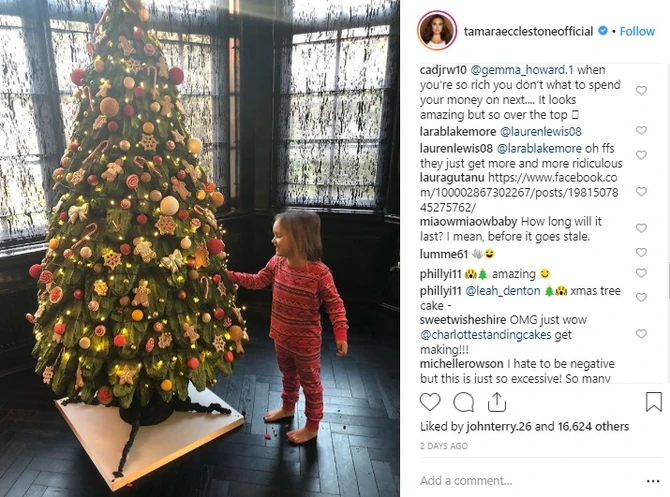Like the post with heart icon

430,402
